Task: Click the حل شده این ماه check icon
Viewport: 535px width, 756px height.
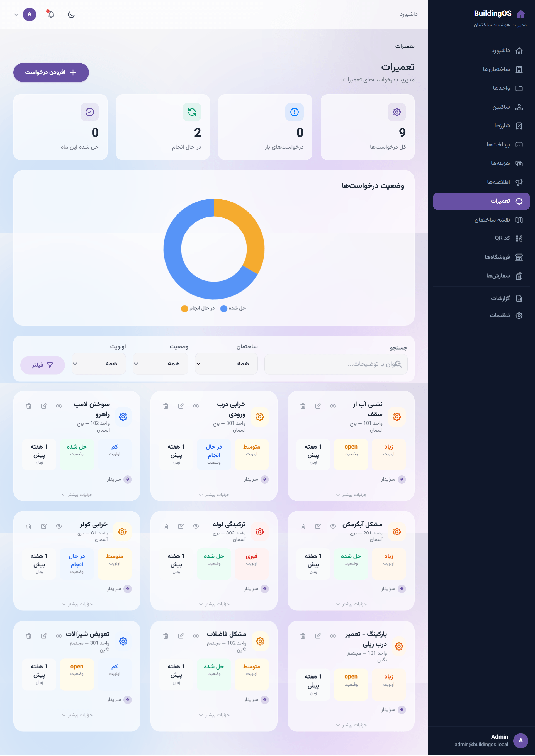Action: point(90,112)
